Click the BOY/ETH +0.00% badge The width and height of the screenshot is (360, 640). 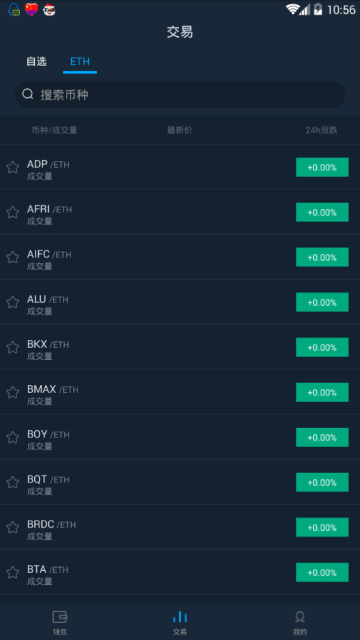pos(322,437)
